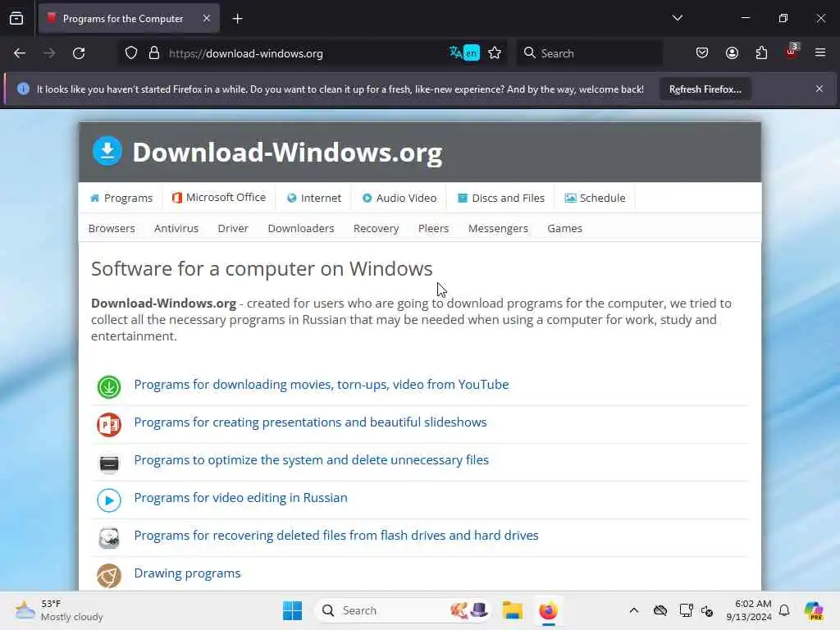Open the Copilot preview taskbar icon

point(814,610)
